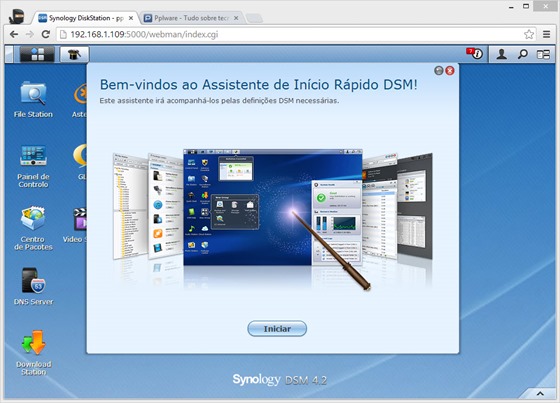Viewport: 560px width, 403px height.
Task: Switch to the Synology DiskStation browser tab
Action: click(85, 18)
